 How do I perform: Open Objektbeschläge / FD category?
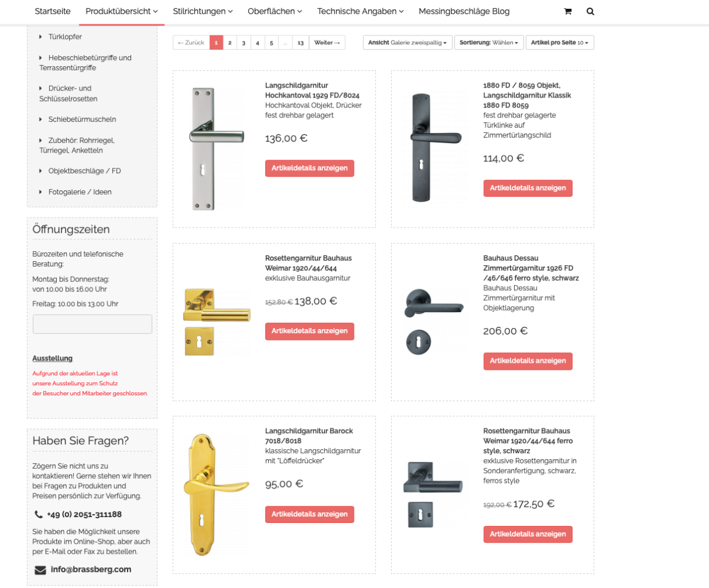click(84, 171)
